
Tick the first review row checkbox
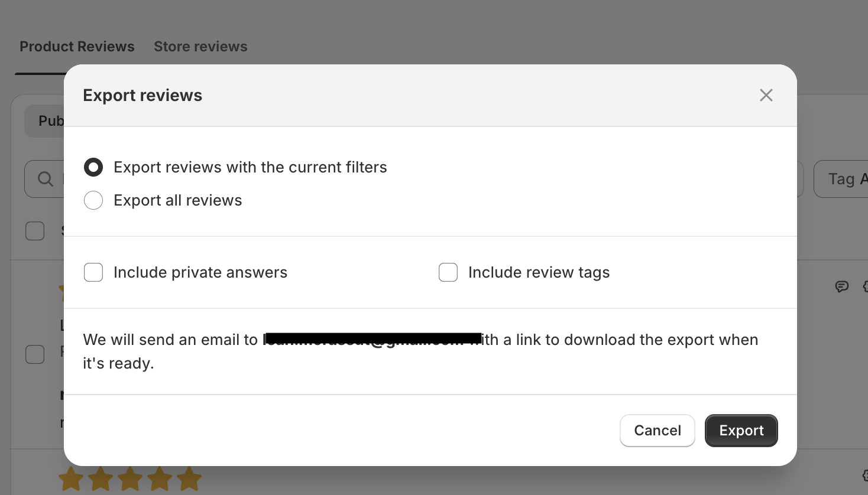coord(35,354)
